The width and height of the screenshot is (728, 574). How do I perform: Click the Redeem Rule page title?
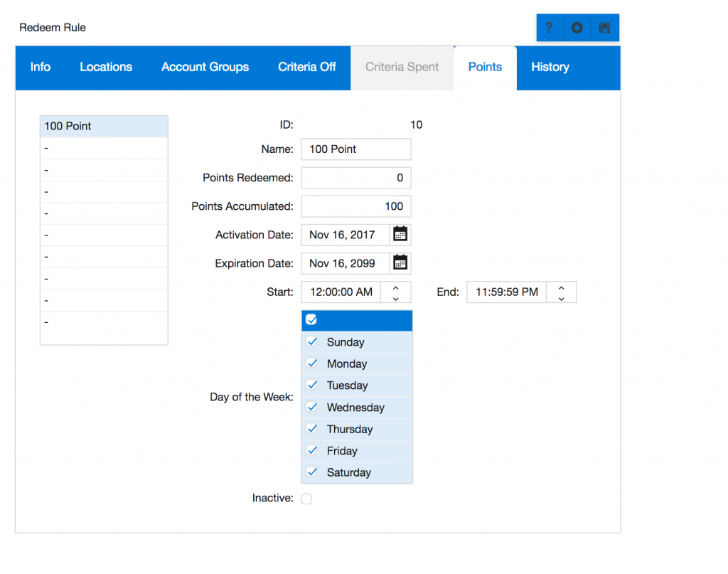53,28
